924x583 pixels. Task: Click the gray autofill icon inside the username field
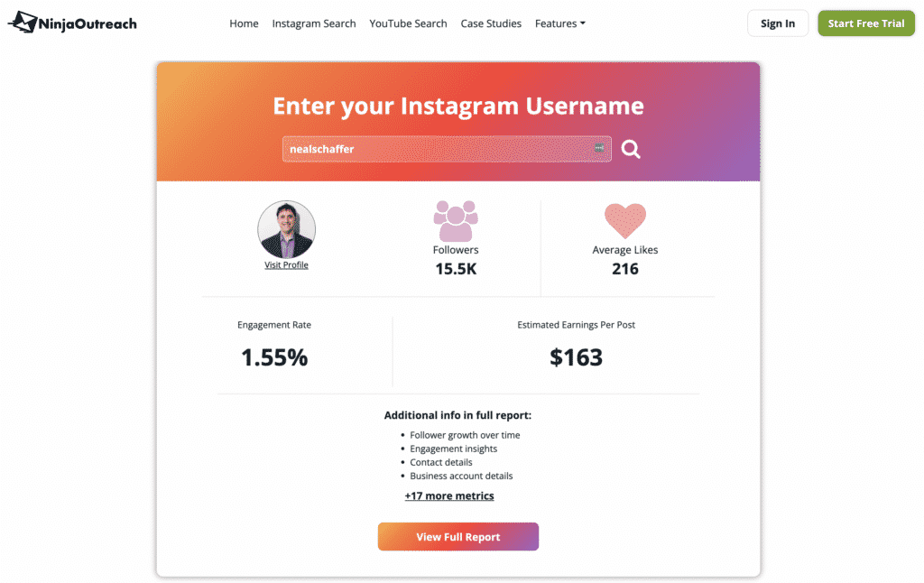597,146
